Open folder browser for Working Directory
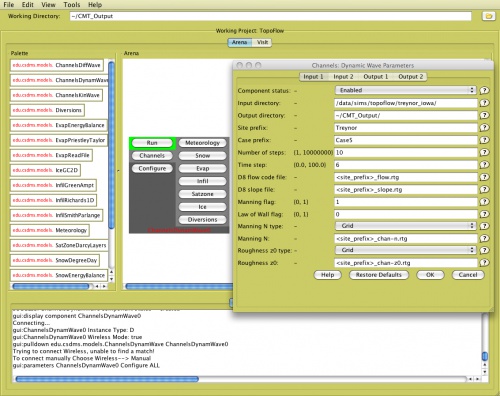The width and height of the screenshot is (500, 396). click(488, 16)
